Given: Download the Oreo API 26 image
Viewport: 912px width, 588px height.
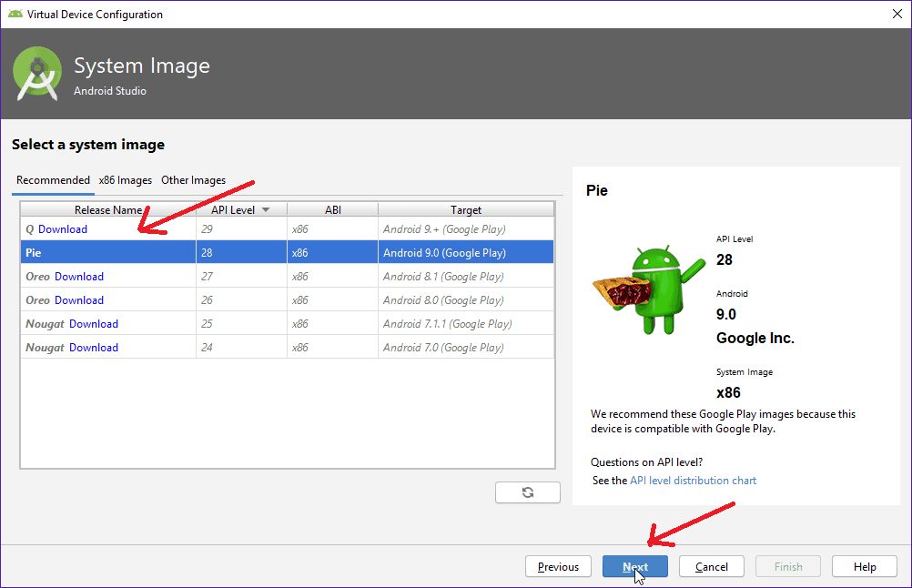Looking at the screenshot, I should click(x=80, y=299).
